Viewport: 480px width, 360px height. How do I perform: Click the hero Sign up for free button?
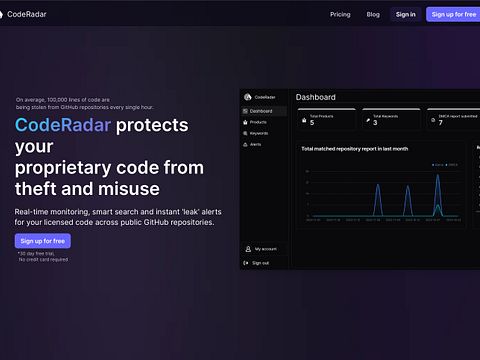click(43, 241)
